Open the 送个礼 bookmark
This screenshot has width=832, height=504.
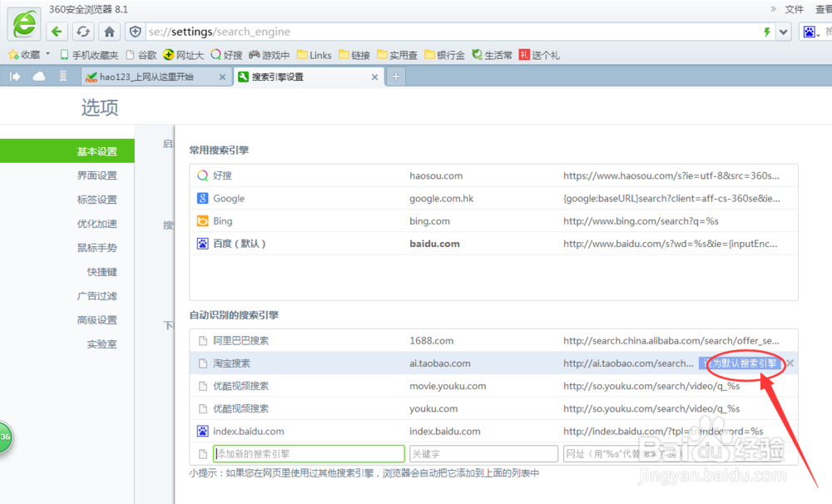click(539, 55)
